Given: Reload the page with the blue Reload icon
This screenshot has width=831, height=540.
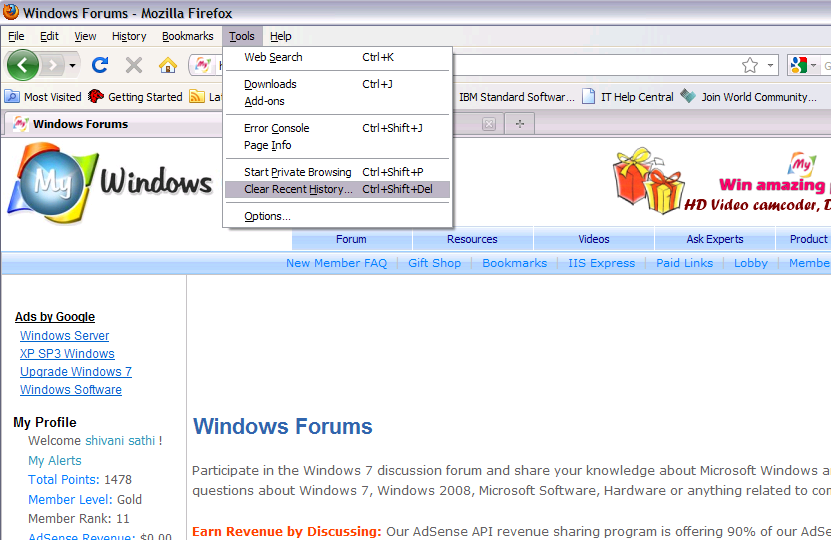Looking at the screenshot, I should 100,65.
